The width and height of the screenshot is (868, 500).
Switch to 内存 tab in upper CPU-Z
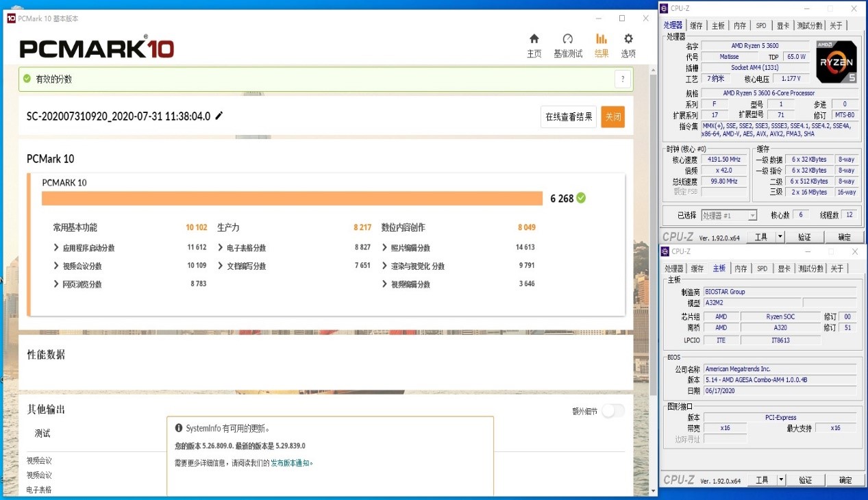point(740,25)
